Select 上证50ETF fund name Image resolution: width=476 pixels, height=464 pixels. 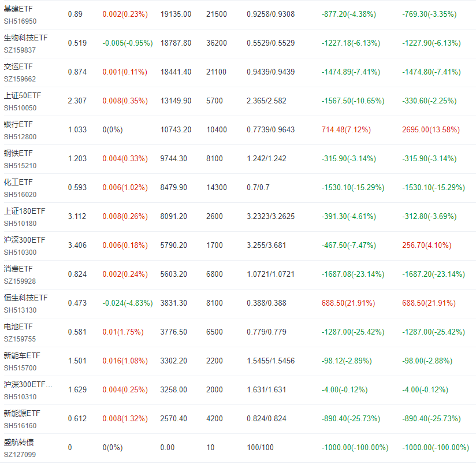pyautogui.click(x=23, y=96)
